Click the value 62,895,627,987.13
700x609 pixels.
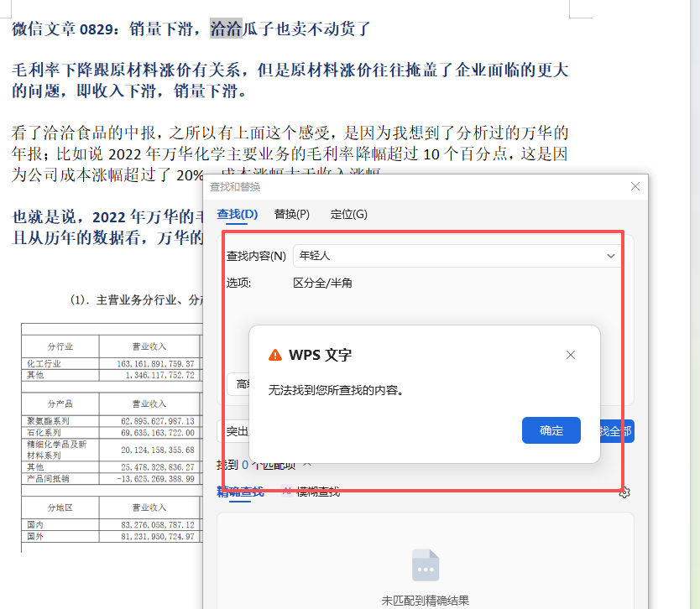(x=158, y=421)
